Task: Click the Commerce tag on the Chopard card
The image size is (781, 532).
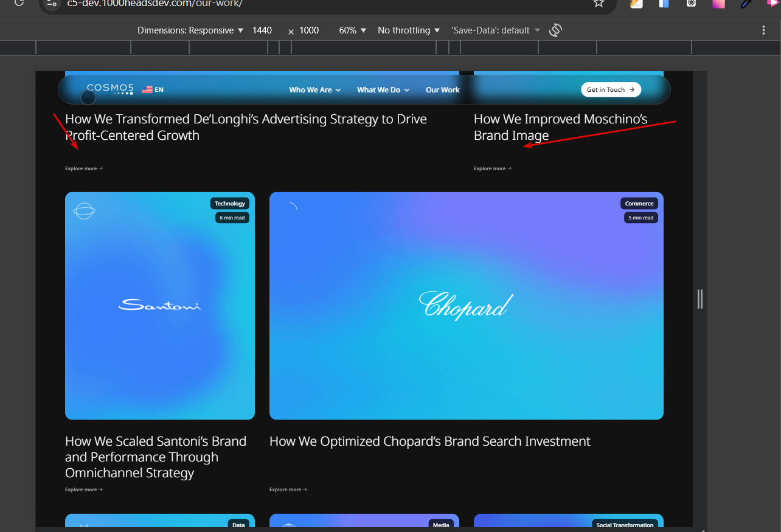Action: click(x=639, y=204)
